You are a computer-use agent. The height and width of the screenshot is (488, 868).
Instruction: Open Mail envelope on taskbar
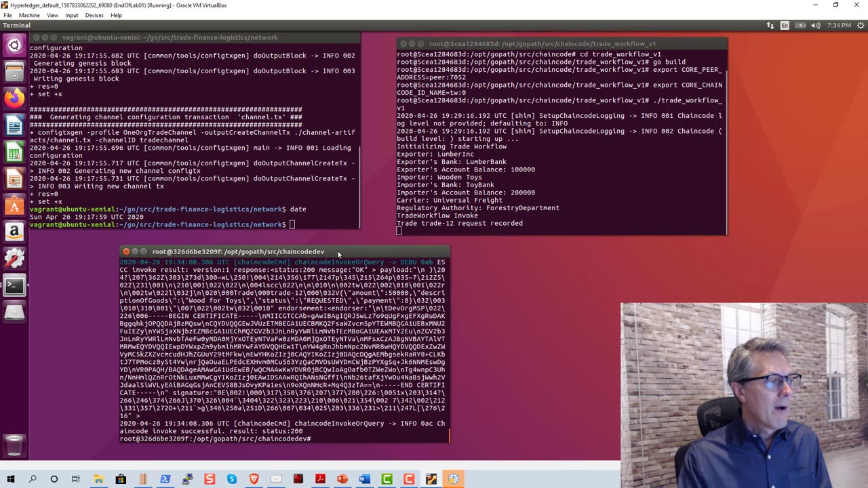[x=276, y=479]
